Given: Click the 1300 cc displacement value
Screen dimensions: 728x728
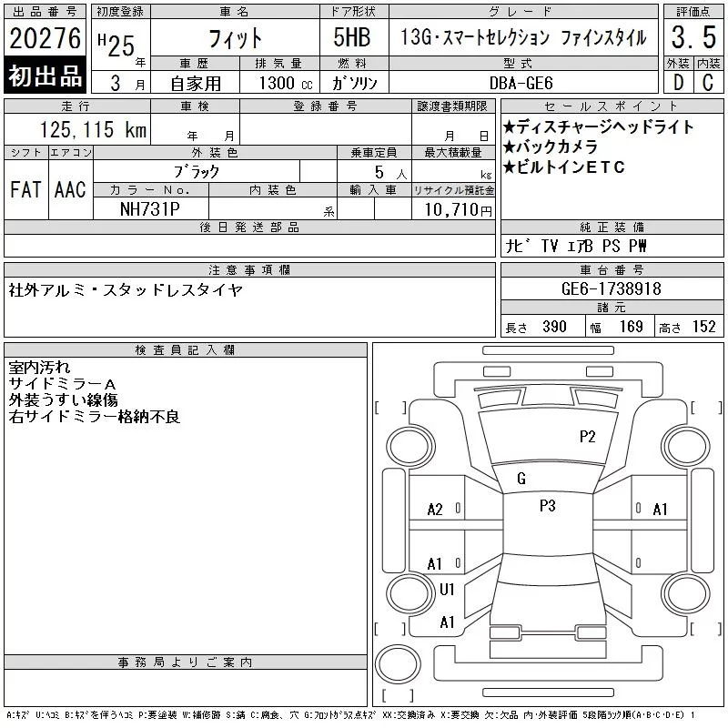Looking at the screenshot, I should 286,83.
